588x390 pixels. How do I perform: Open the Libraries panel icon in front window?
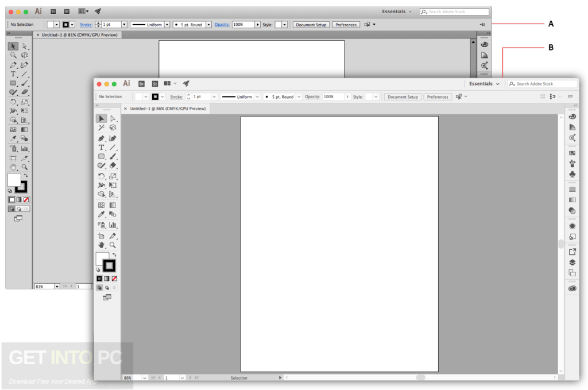click(x=572, y=288)
